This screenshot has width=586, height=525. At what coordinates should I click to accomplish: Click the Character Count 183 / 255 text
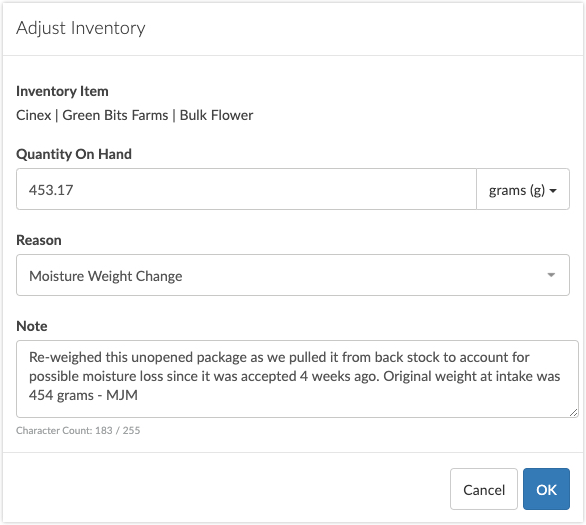tap(78, 430)
